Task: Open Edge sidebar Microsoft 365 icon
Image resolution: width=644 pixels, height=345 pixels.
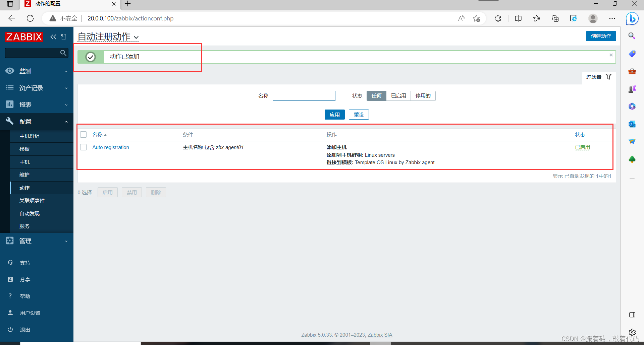Action: click(x=632, y=107)
